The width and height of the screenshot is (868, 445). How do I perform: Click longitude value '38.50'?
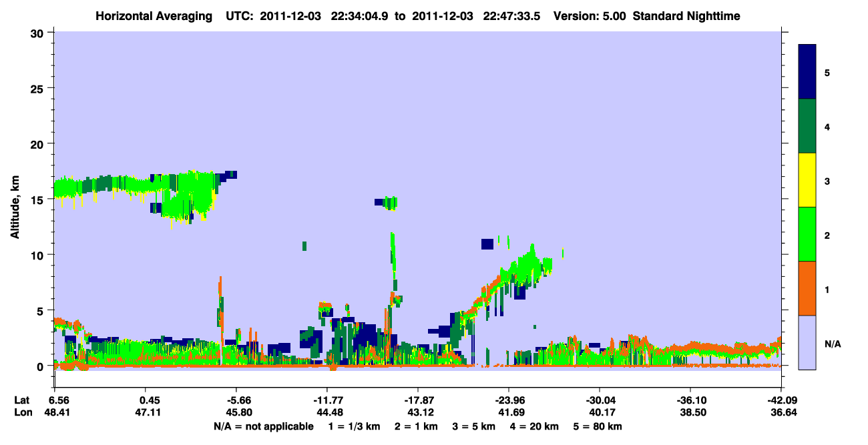(x=693, y=412)
